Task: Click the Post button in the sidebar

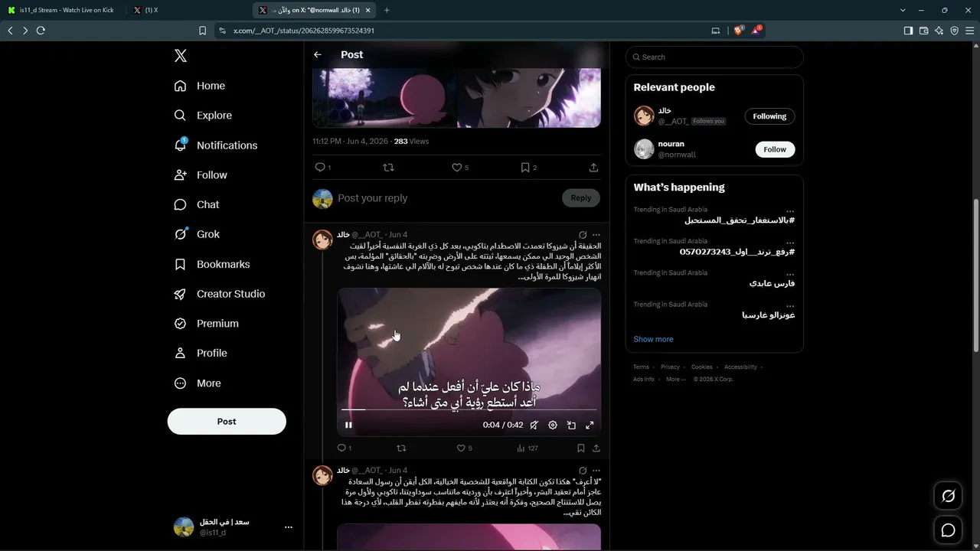Action: pyautogui.click(x=227, y=422)
